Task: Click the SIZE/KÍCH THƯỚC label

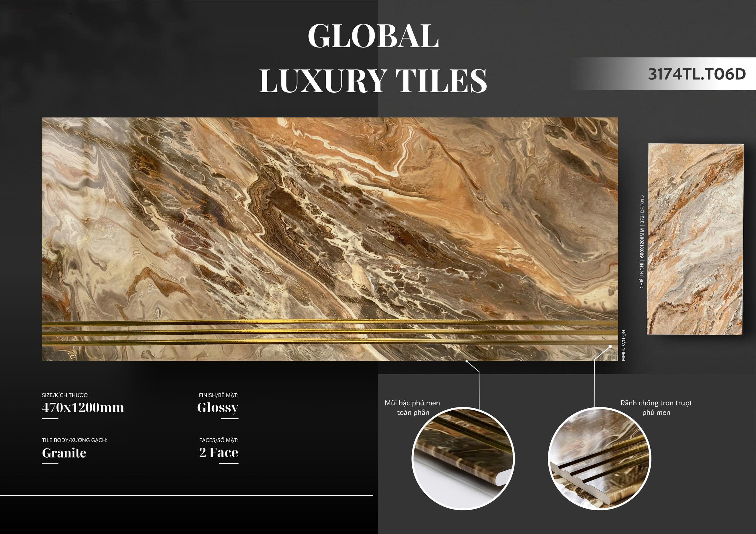Action: click(65, 395)
